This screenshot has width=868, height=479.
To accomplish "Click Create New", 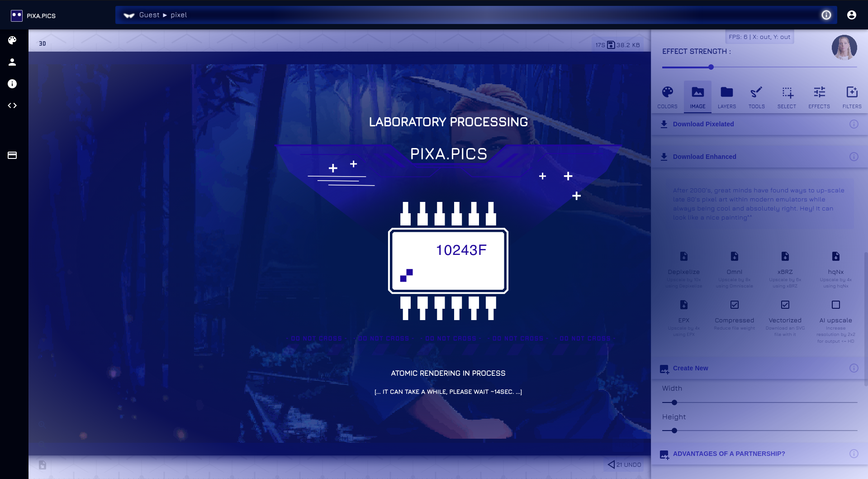I will click(x=690, y=368).
